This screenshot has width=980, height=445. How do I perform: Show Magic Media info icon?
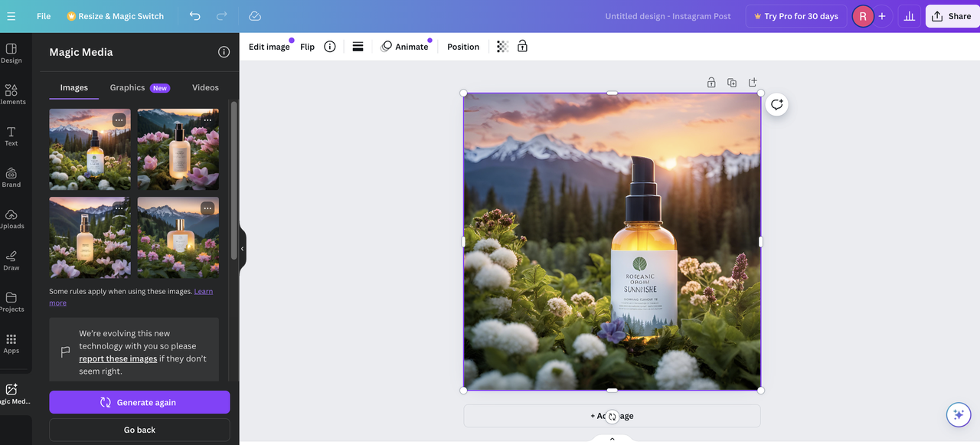point(224,52)
